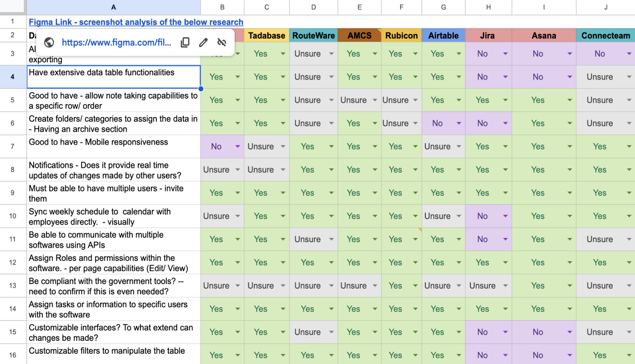Select 'Be able to communicate with multiple softwares' cell
The image size is (635, 364).
click(114, 240)
